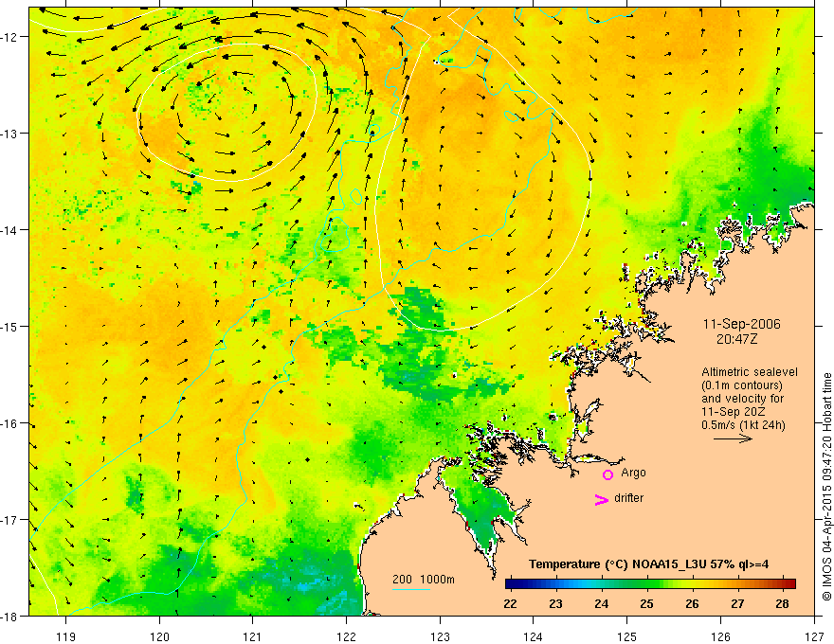Viewport: 834px width, 644px height.
Task: Click latitude axis label -15
Action: tap(10, 326)
